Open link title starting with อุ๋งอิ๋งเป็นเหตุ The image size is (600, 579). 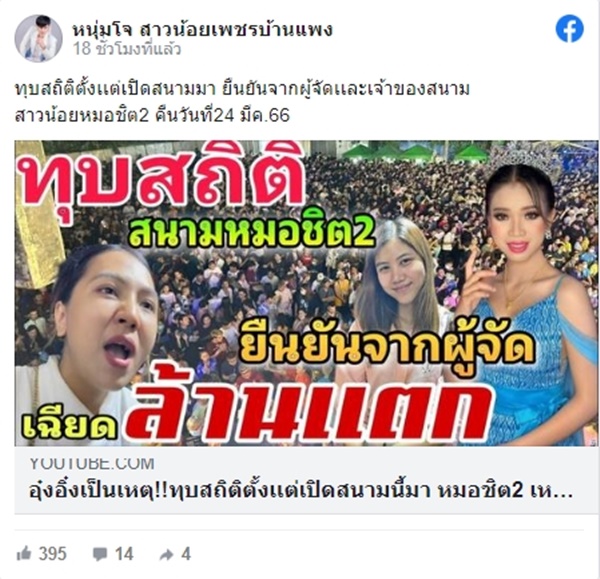301,491
